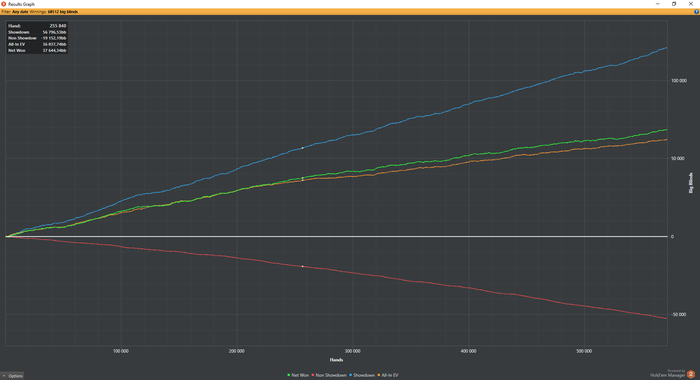Click the 'Big Blinds' y-axis title
This screenshot has height=380, width=700.
coord(691,183)
